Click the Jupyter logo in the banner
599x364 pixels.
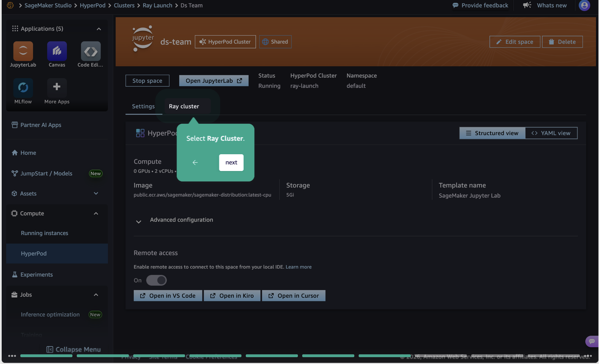[x=143, y=38]
